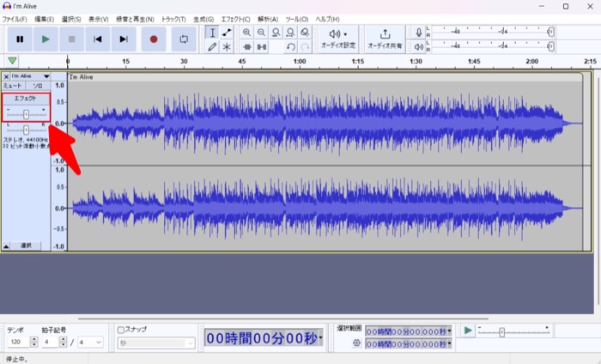Start recording with the red Record button

click(x=154, y=39)
